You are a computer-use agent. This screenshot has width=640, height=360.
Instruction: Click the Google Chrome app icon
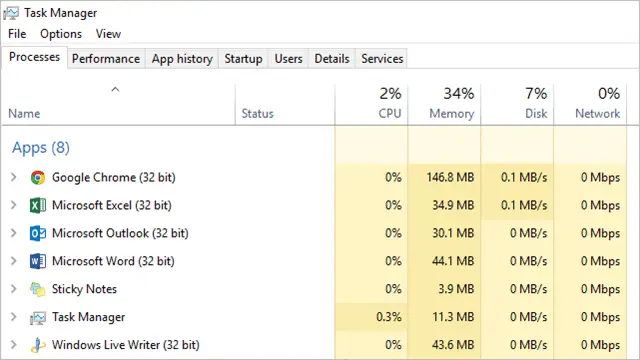[38, 178]
